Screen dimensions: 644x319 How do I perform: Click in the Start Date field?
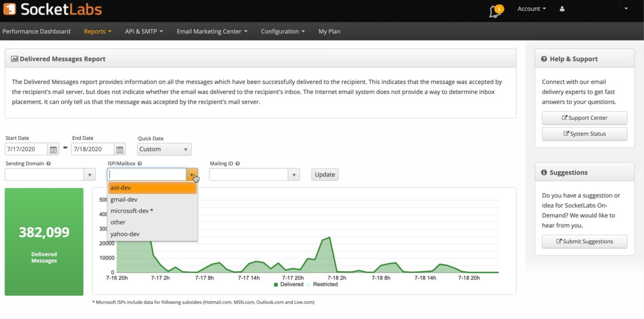tap(26, 149)
